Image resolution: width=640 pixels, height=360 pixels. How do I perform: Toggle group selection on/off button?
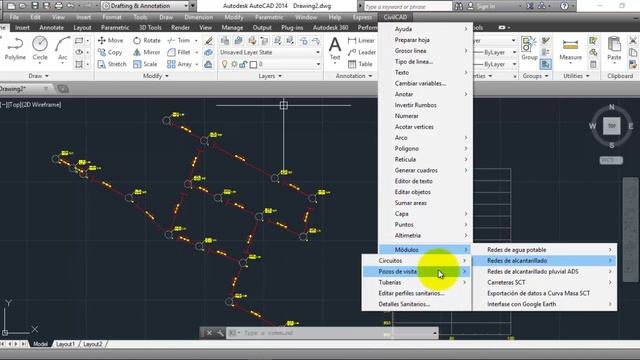[x=546, y=64]
